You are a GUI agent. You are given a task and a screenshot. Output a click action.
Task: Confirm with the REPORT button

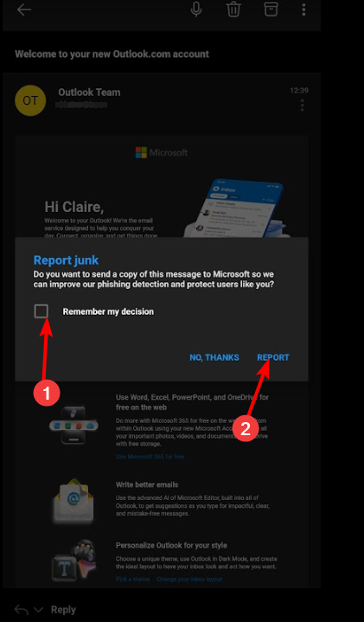273,357
